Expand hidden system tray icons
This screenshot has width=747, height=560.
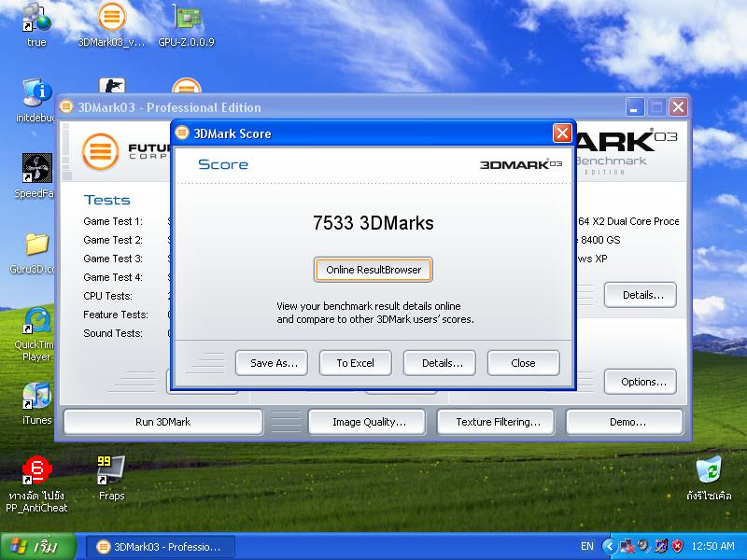[610, 546]
